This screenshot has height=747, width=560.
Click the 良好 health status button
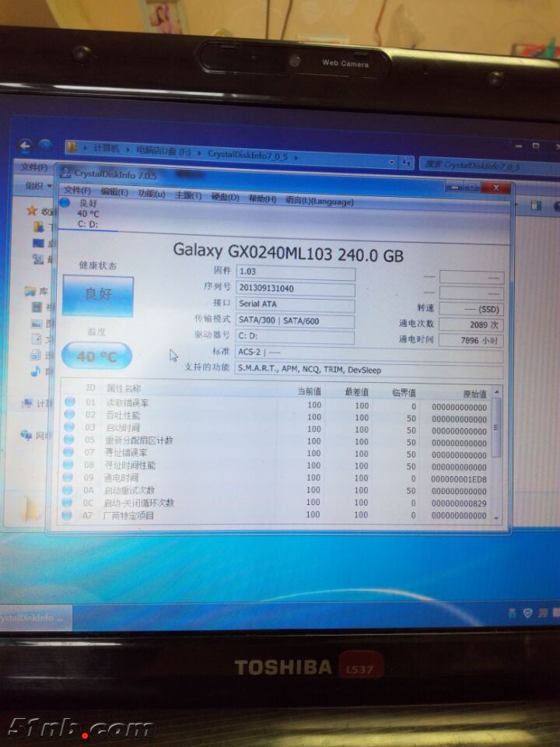click(x=97, y=296)
